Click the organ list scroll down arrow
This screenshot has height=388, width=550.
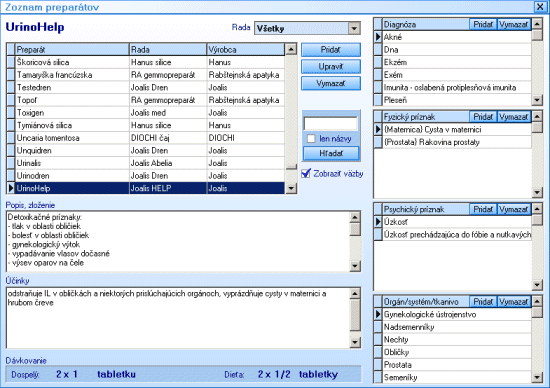pos(537,377)
